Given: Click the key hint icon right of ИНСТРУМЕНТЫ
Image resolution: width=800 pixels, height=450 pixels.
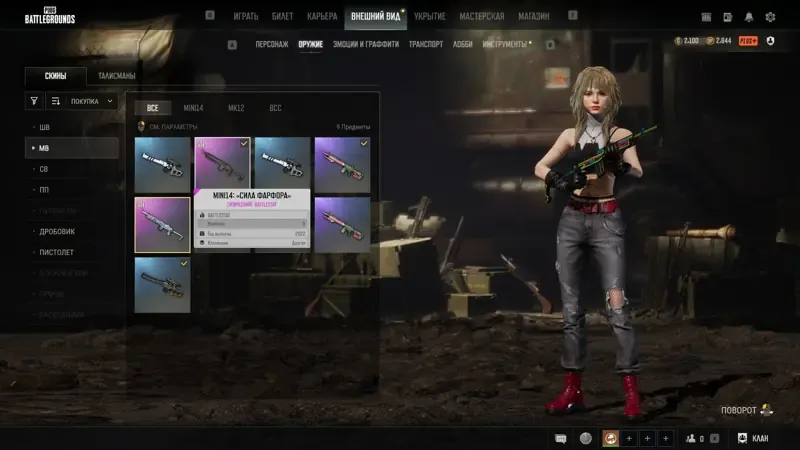Looking at the screenshot, I should 550,45.
